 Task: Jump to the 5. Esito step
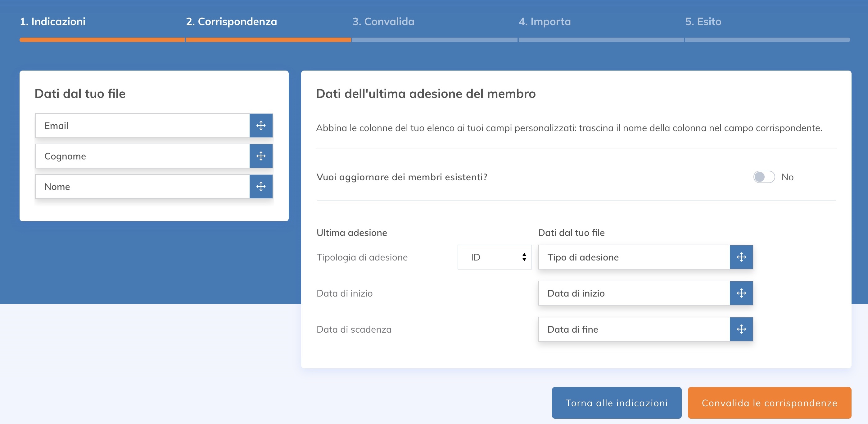[x=703, y=21]
